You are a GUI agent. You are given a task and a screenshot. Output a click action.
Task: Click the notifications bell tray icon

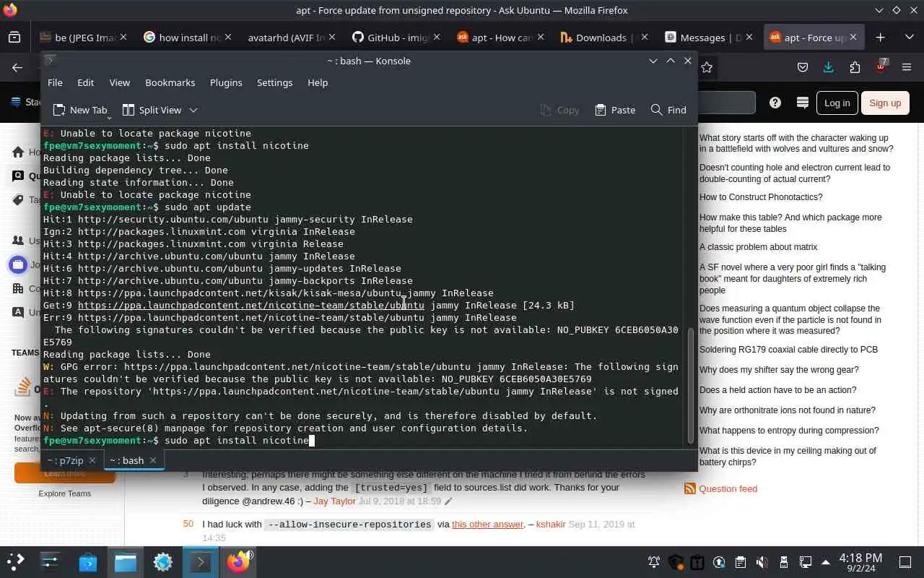coord(654,561)
